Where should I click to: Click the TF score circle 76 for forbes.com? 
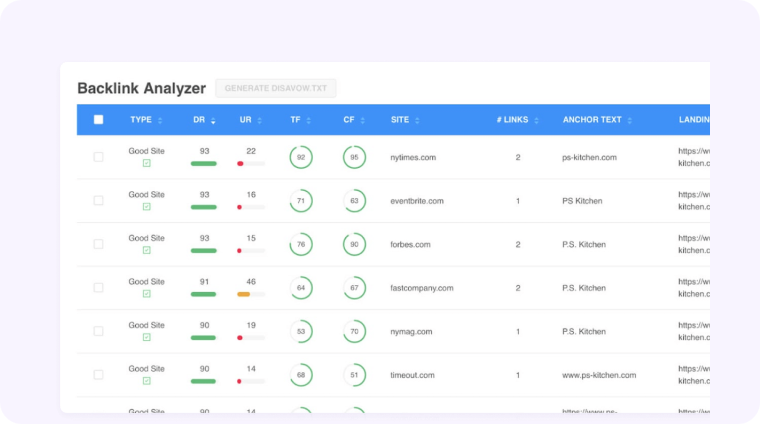(301, 244)
